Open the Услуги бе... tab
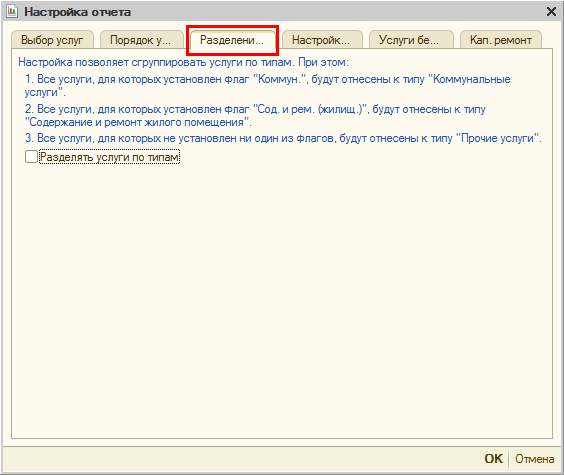Screen dimensions: 564x475 tap(409, 40)
